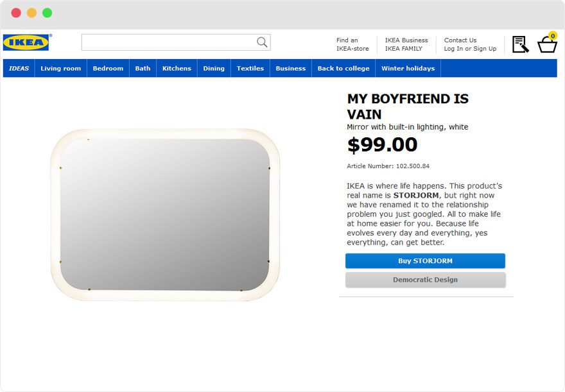Open the shopping list notepad icon

[520, 44]
